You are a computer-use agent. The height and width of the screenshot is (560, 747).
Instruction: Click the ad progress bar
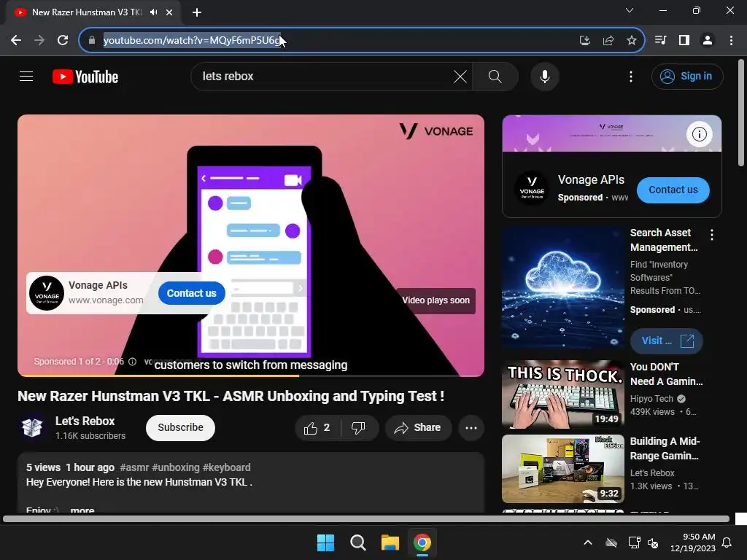(251, 376)
